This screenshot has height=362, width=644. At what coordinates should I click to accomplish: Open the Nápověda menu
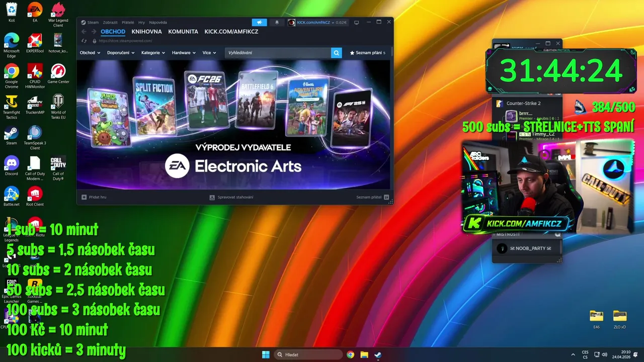point(158,22)
